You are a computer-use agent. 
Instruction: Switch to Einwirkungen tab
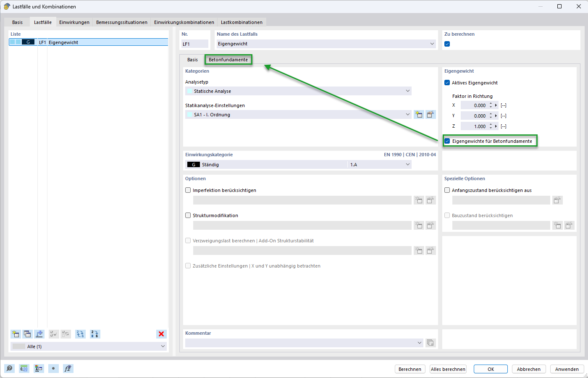pos(74,22)
